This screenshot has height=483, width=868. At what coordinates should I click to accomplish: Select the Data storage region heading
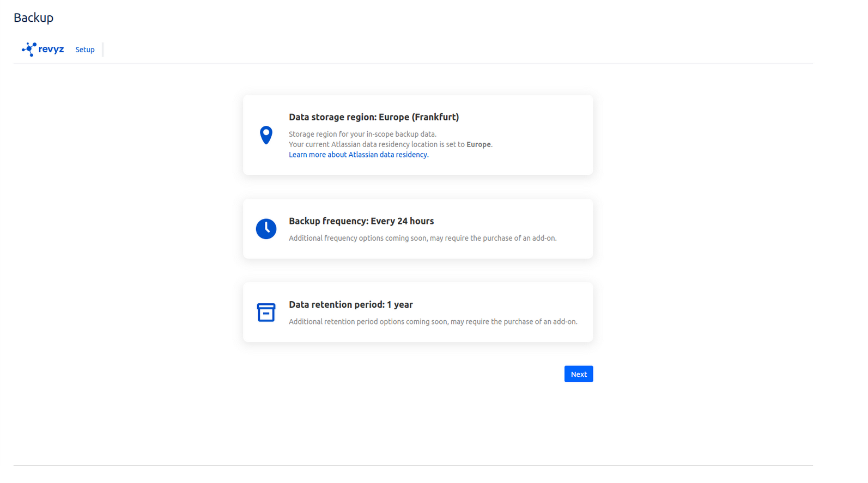373,117
